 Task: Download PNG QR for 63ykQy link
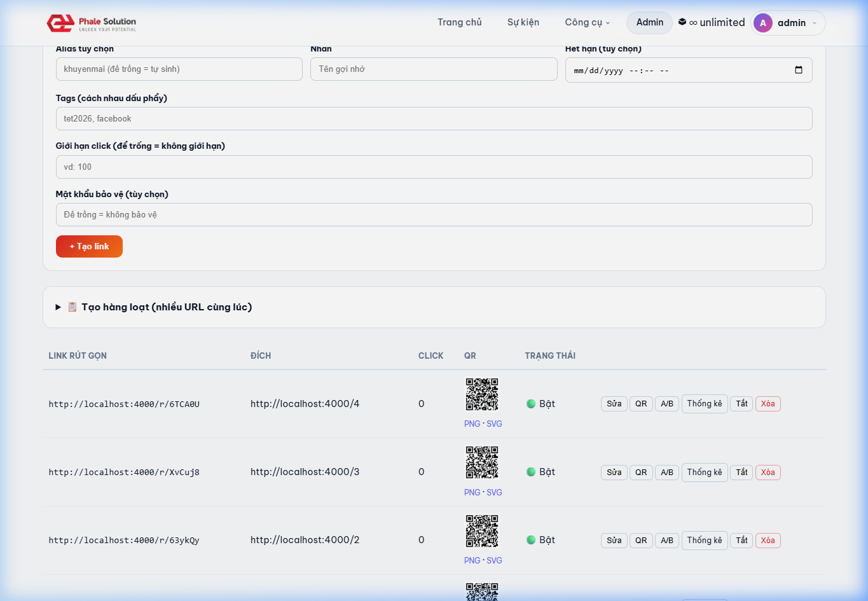pyautogui.click(x=472, y=561)
